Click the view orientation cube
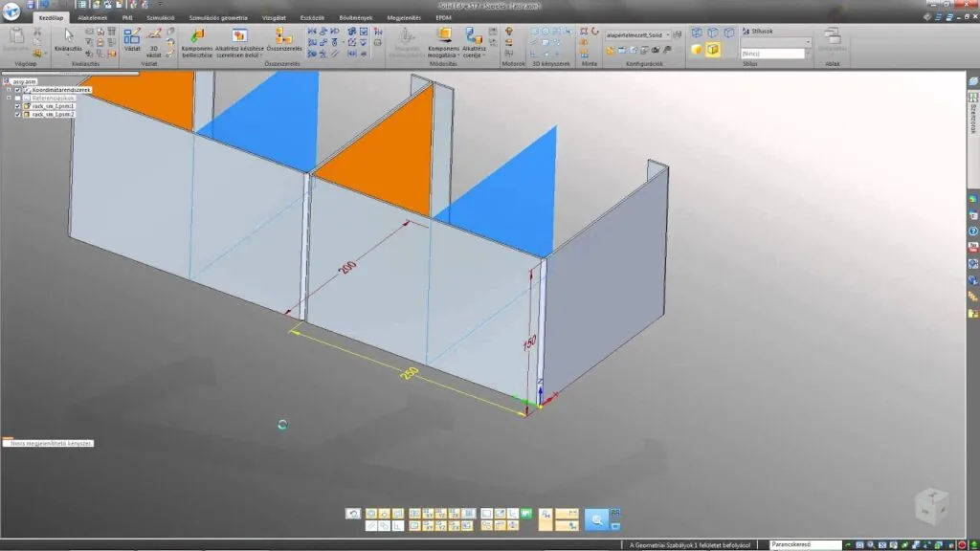The height and width of the screenshot is (551, 980). click(932, 505)
